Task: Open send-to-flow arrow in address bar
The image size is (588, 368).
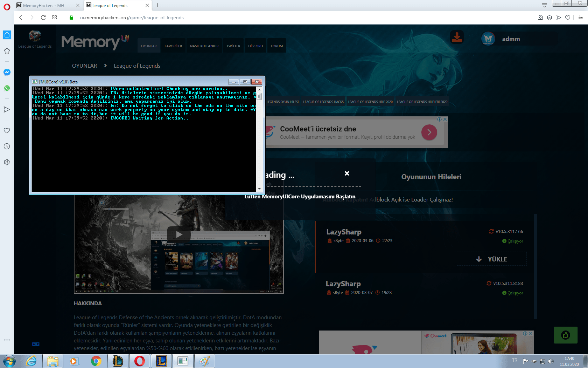Action: coord(559,18)
